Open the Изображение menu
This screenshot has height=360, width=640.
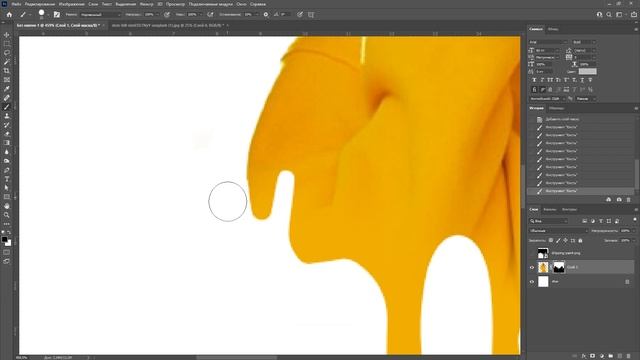71,4
